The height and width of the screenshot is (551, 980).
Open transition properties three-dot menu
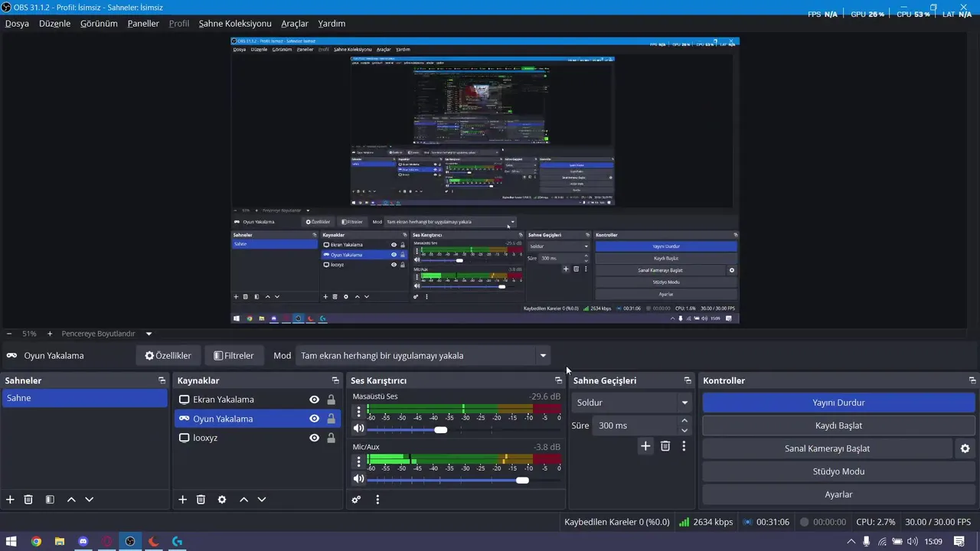pyautogui.click(x=684, y=446)
